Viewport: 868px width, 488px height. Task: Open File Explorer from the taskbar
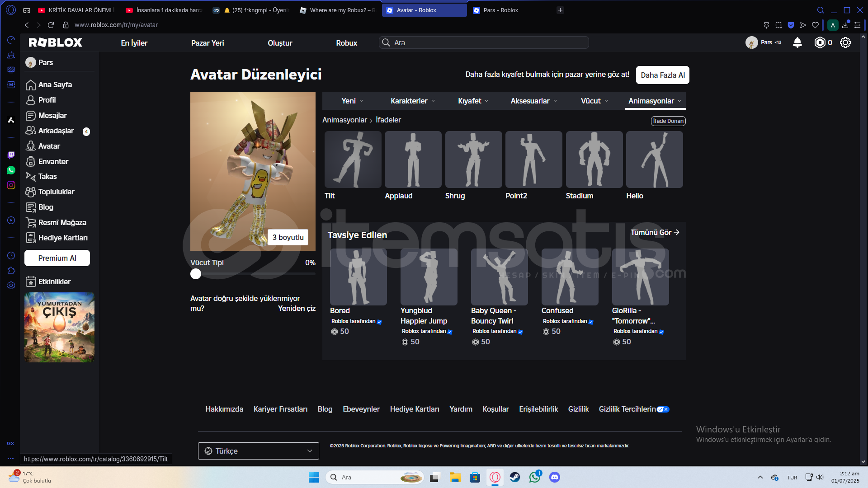coord(455,477)
